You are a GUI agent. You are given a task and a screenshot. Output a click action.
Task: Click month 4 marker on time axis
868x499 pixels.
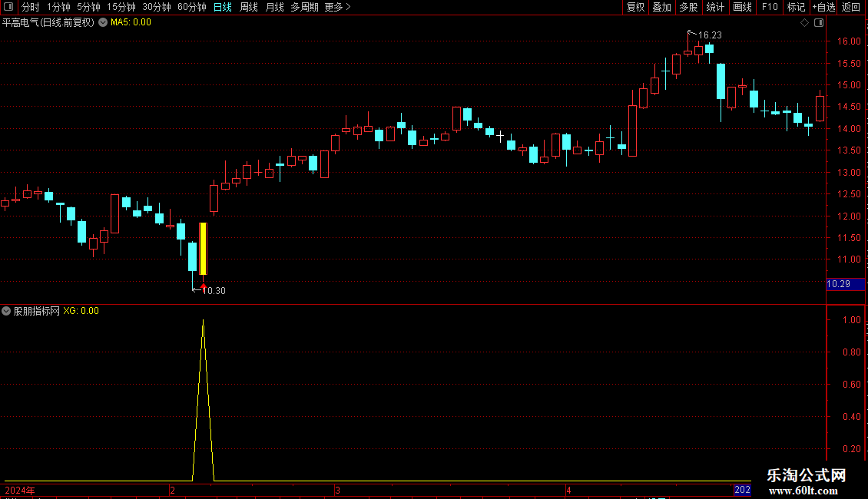[x=568, y=490]
